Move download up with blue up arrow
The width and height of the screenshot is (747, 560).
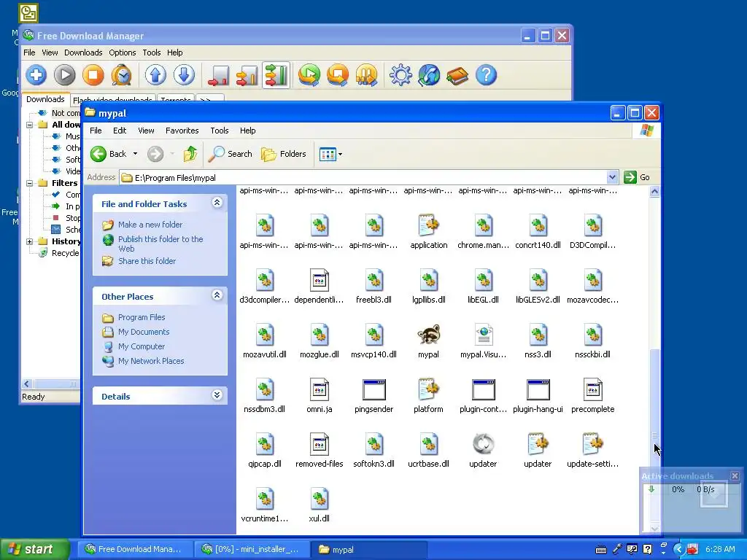click(x=156, y=75)
